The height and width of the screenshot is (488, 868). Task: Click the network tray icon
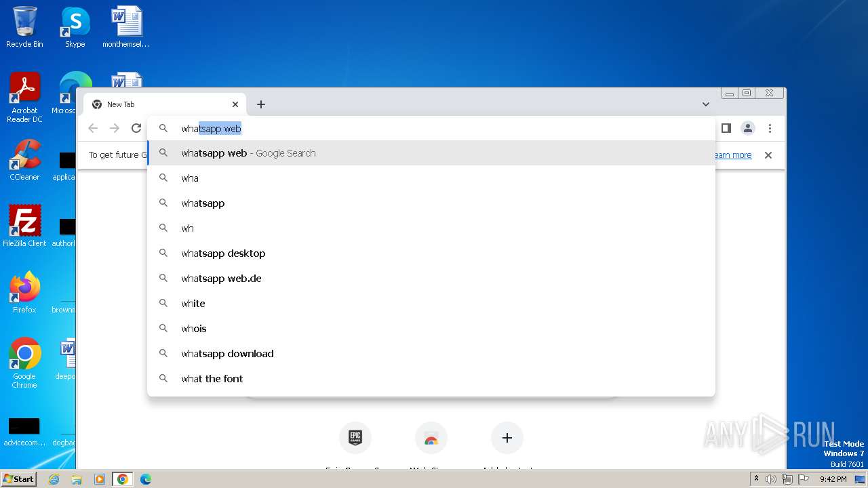click(x=787, y=479)
